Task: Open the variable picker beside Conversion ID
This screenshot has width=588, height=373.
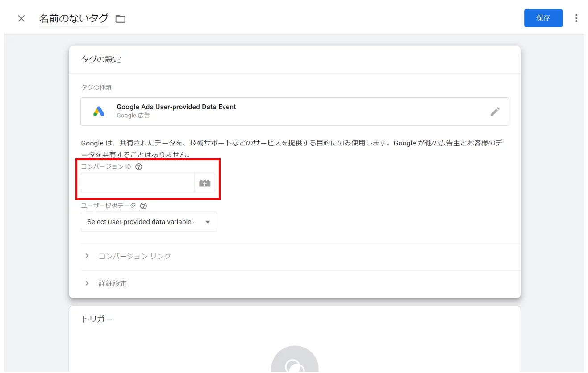Action: pos(204,182)
